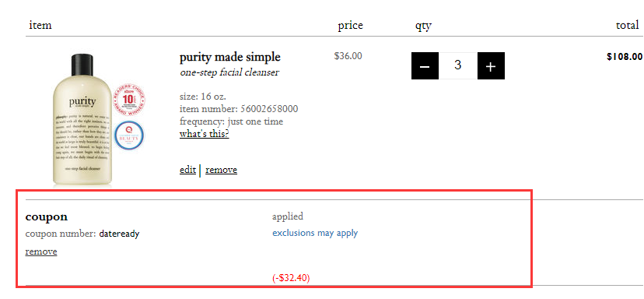644x299 pixels.
Task: Click the Allure Readers' Choice award badge
Action: click(x=129, y=99)
